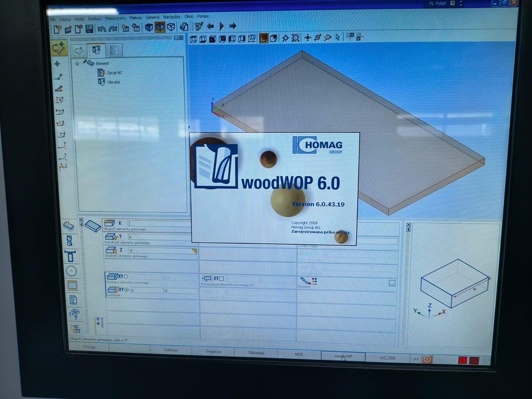Click the highlighted orange view icon in view toolbar
This screenshot has height=399, width=532.
[x=264, y=38]
